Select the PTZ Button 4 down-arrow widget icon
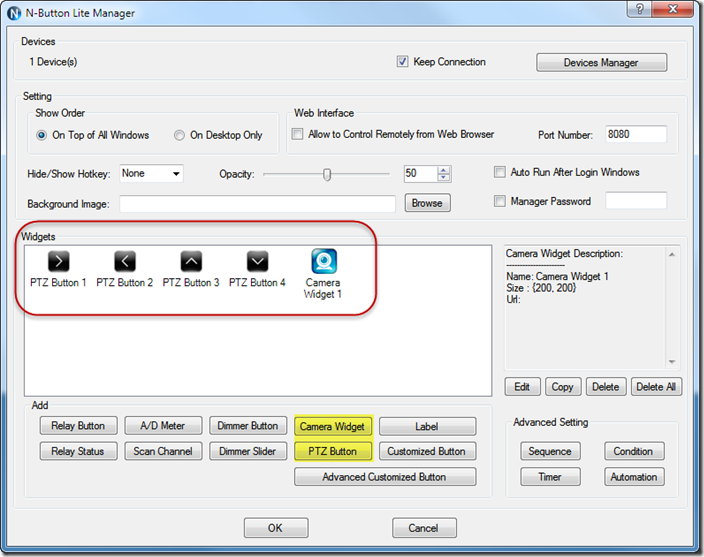The image size is (704, 557). 258,261
